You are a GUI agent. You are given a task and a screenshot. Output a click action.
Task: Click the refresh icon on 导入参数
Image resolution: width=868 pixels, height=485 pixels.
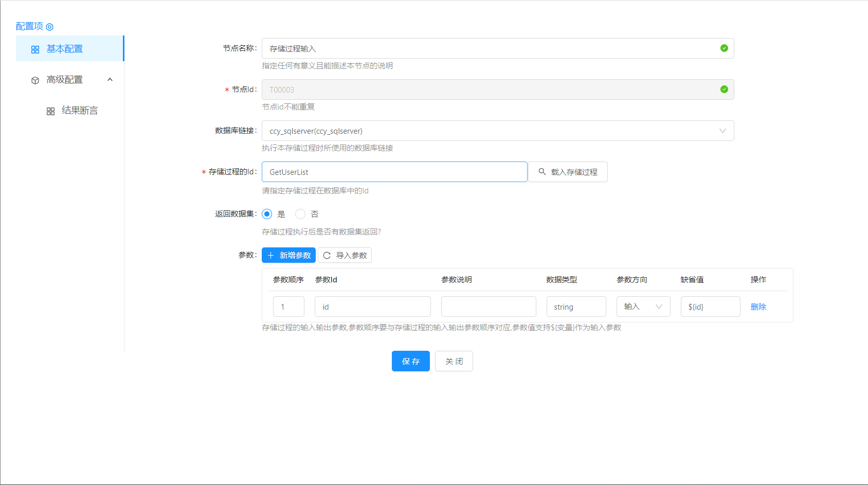[x=327, y=256]
